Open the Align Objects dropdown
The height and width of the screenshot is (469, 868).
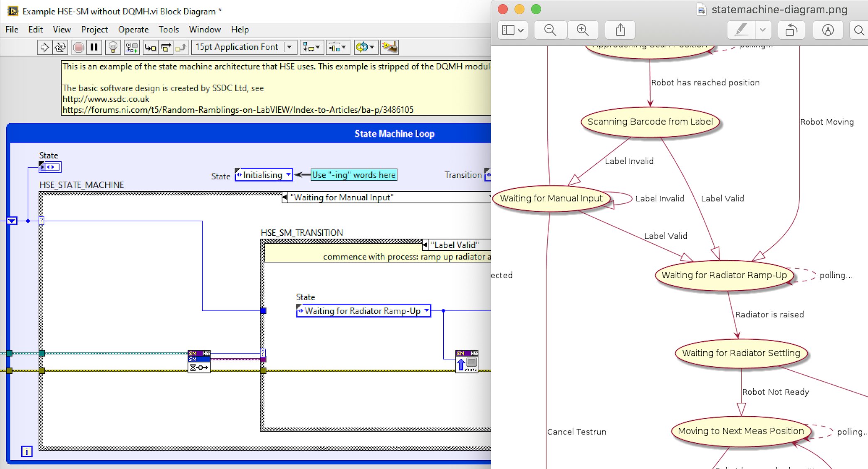(x=311, y=47)
